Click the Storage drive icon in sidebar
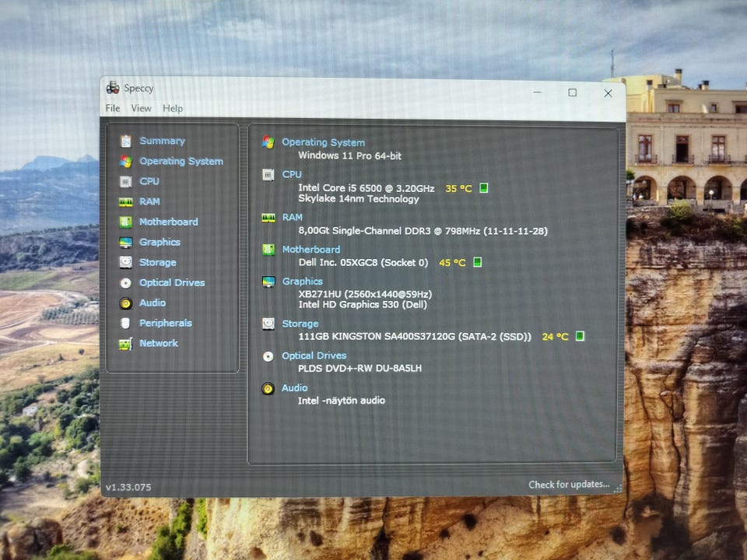This screenshot has height=560, width=747. [126, 262]
